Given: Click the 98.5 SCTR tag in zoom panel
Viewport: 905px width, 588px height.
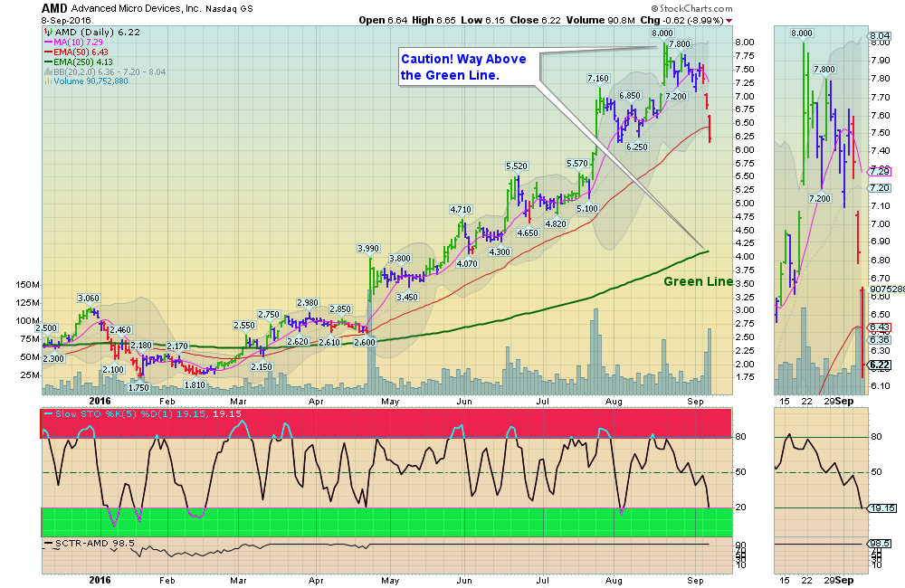Looking at the screenshot, I should coord(881,544).
